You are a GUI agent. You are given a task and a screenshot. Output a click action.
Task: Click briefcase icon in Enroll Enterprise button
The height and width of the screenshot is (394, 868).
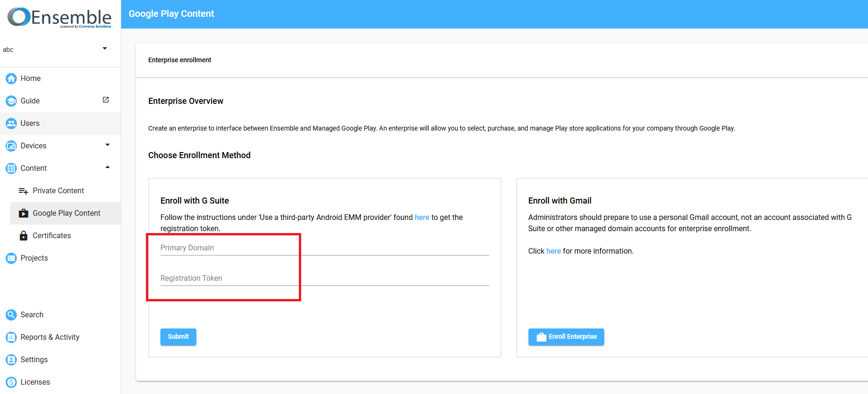(x=542, y=337)
